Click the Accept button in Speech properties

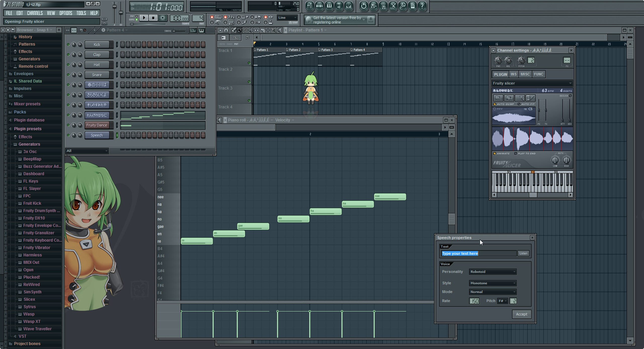[x=521, y=314]
